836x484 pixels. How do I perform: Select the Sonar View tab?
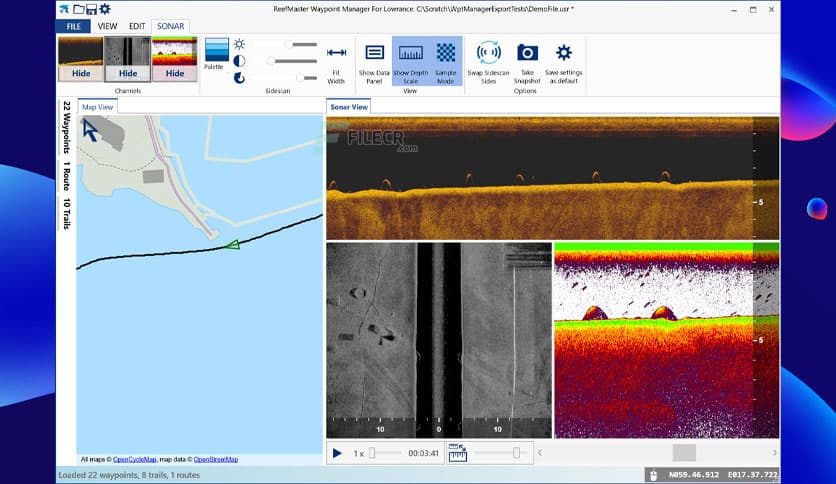[x=349, y=107]
